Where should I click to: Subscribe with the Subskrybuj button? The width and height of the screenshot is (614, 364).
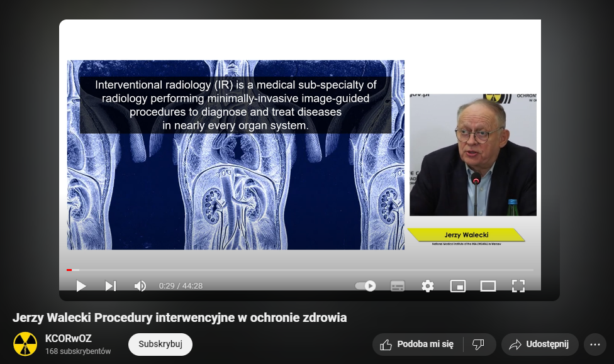(x=160, y=345)
